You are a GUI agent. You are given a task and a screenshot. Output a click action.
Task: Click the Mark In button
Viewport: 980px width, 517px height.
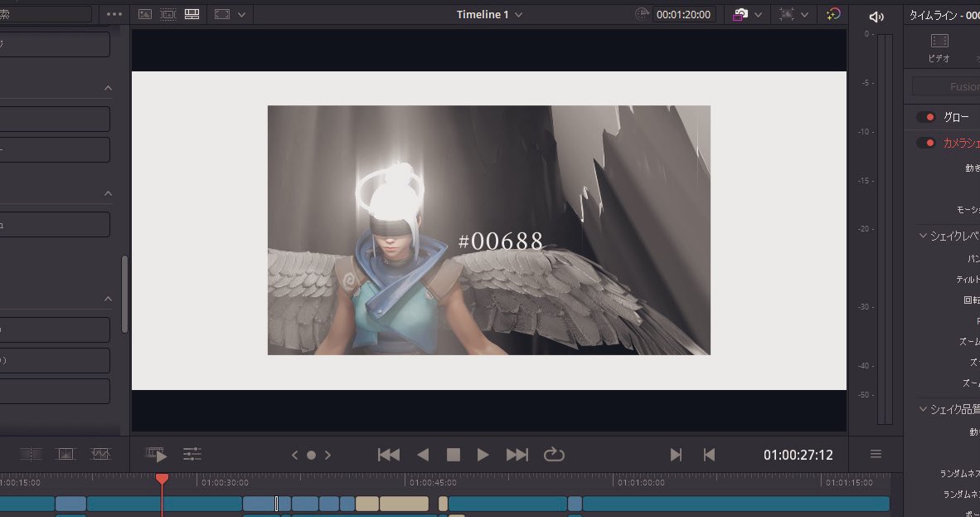pyautogui.click(x=675, y=455)
